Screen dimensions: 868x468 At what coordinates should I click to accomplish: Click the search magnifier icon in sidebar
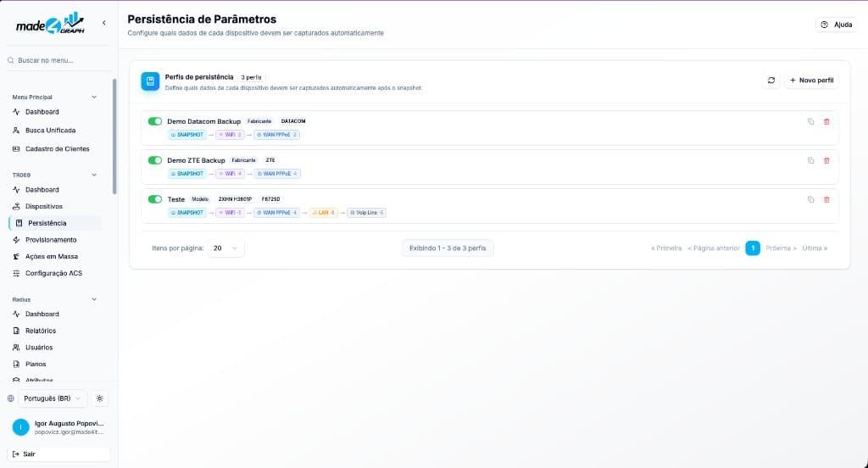click(x=10, y=60)
